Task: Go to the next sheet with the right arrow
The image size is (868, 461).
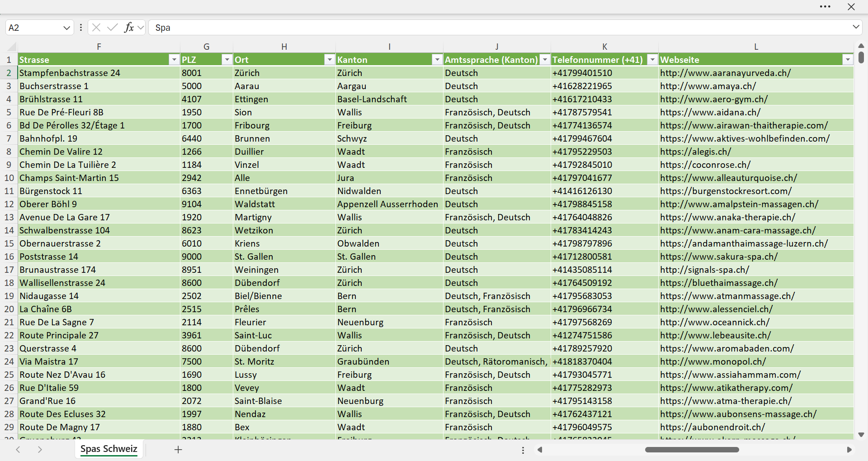Action: (40, 450)
